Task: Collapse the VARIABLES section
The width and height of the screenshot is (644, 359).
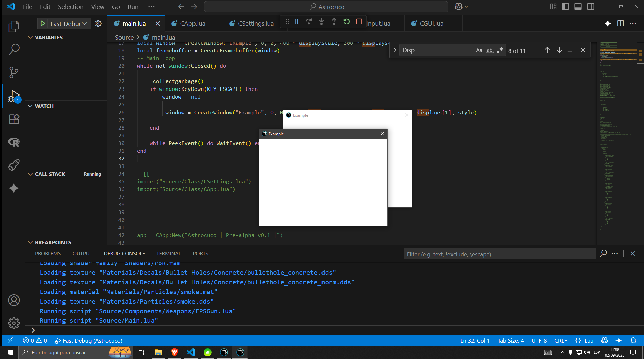Action: tap(30, 37)
